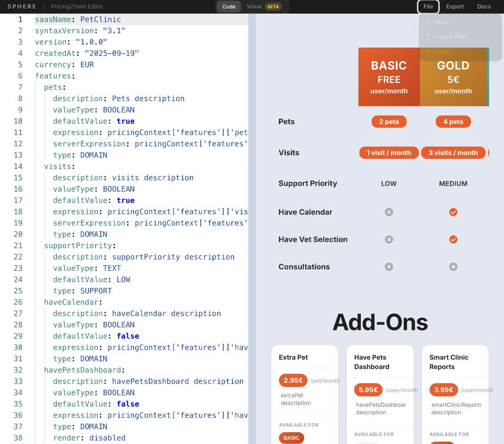
Task: Click the 2.95€ price badge
Action: 293,380
